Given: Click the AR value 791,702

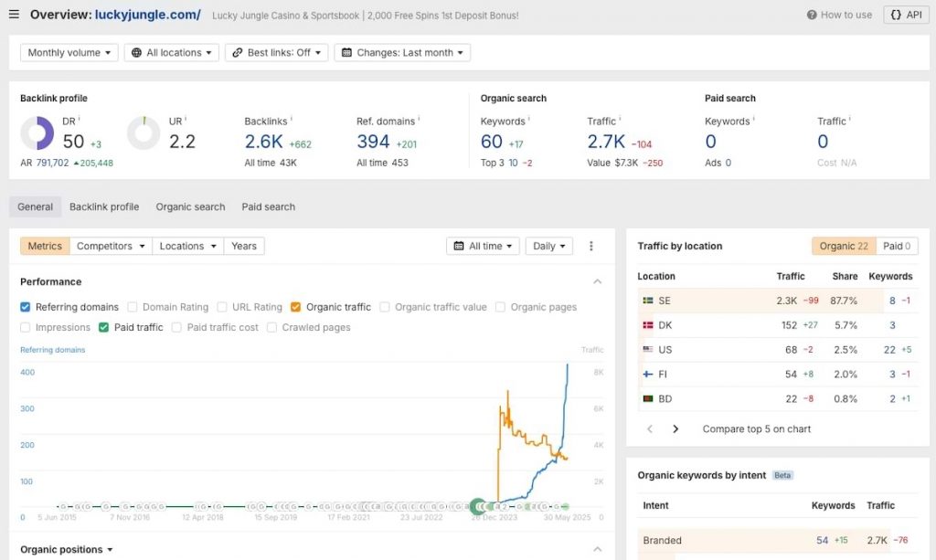Looking at the screenshot, I should 52,163.
